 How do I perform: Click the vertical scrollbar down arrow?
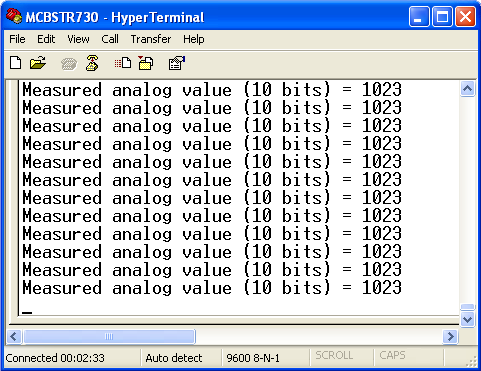click(467, 320)
